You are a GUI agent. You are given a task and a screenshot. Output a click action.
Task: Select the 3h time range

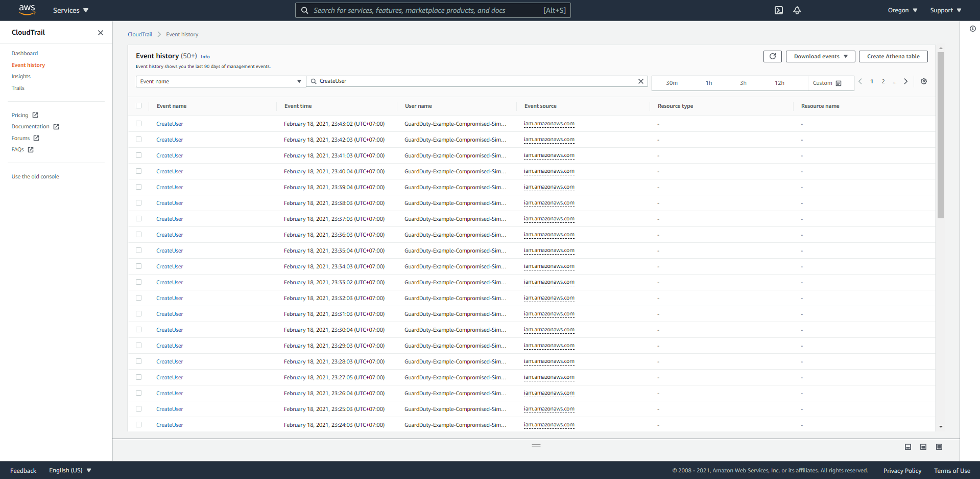(x=743, y=83)
